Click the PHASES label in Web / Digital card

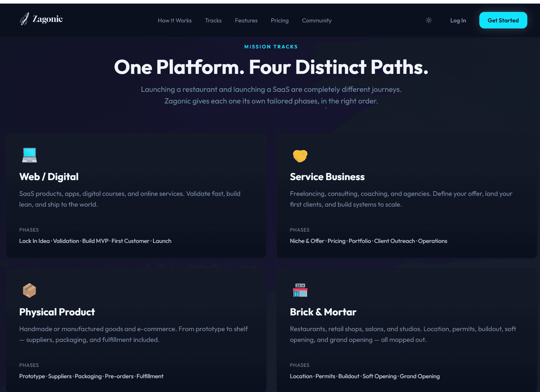[29, 230]
